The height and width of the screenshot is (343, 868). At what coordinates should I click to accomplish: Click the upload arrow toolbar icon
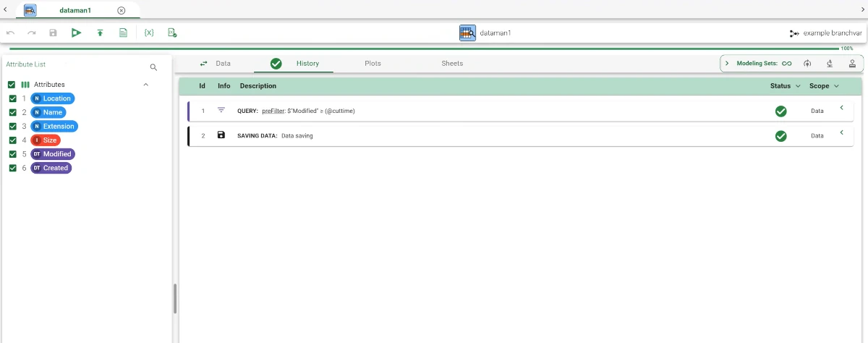(100, 33)
